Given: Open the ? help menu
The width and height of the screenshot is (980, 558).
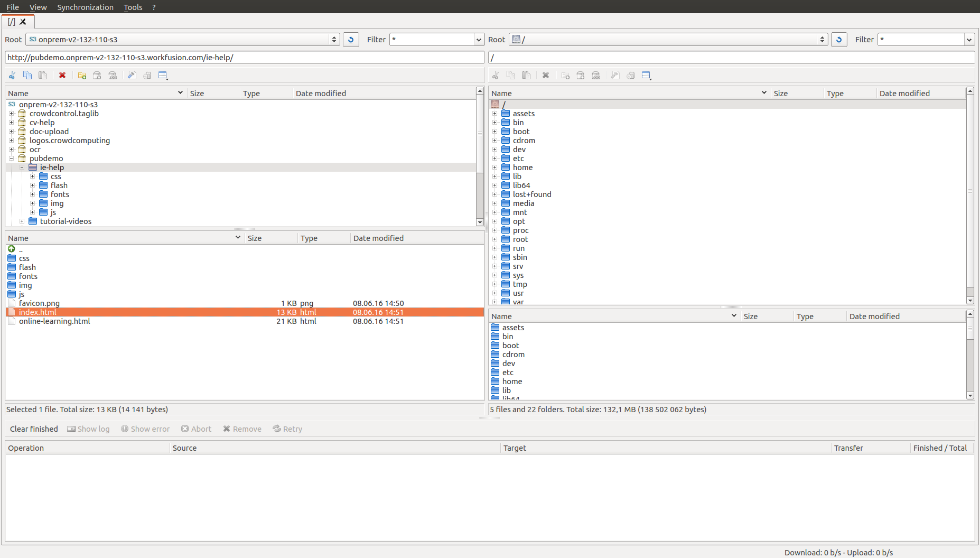Looking at the screenshot, I should (154, 7).
